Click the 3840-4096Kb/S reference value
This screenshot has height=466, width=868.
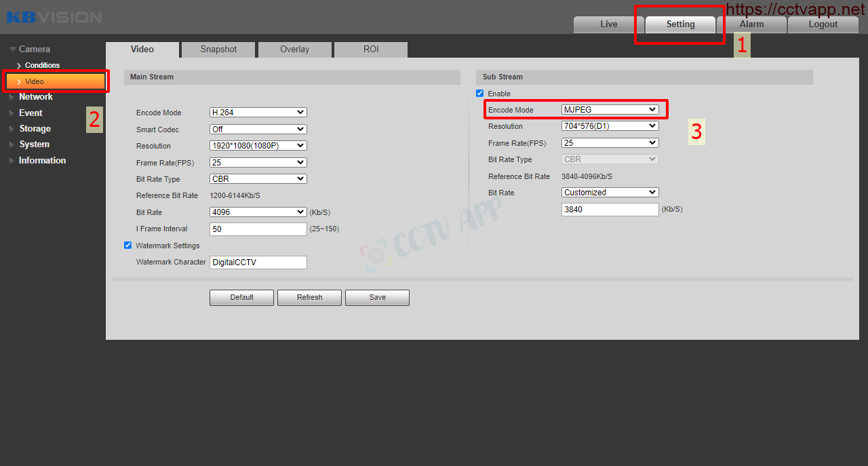coord(587,176)
